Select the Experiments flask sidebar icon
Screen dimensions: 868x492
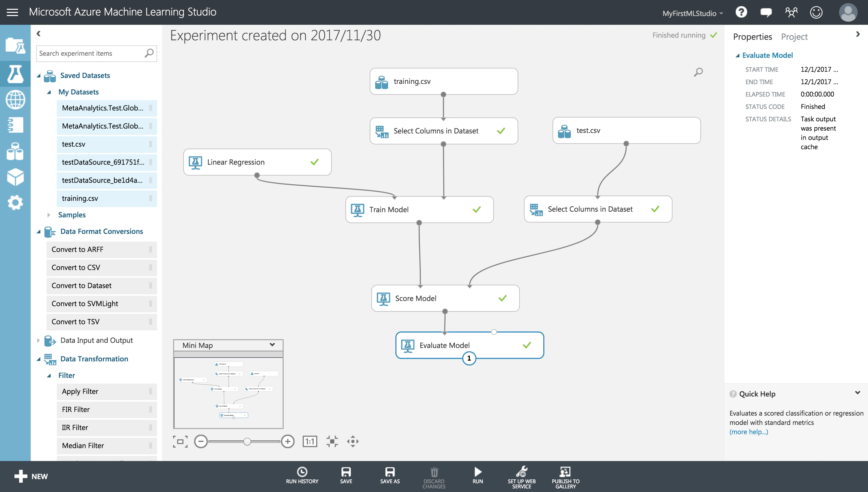[x=15, y=74]
